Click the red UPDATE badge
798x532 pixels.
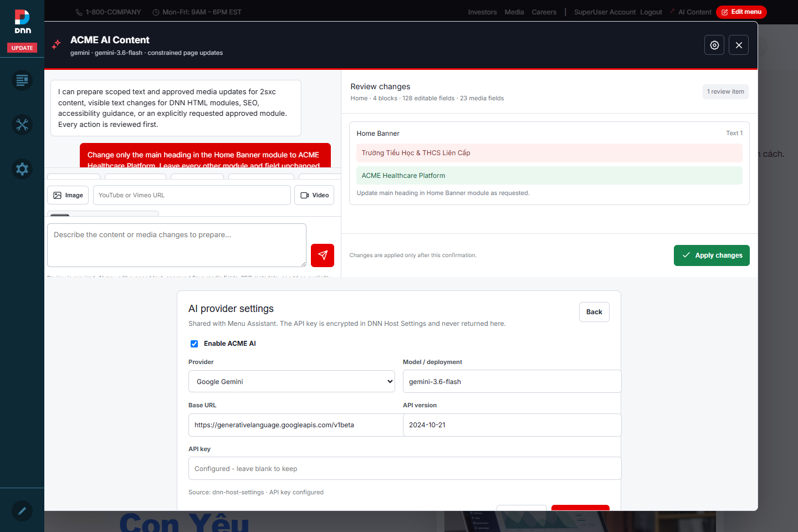tap(22, 48)
